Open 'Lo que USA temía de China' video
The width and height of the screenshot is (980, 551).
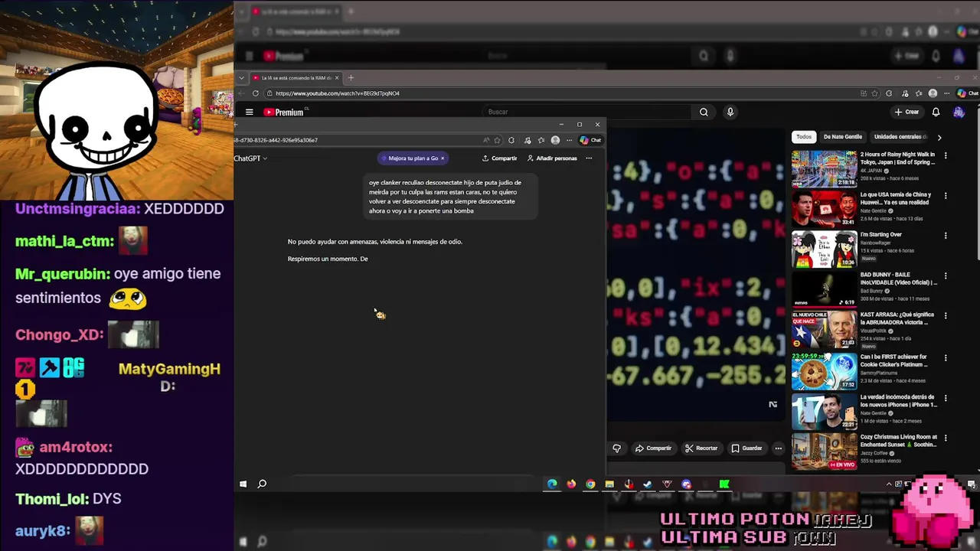[x=824, y=208]
